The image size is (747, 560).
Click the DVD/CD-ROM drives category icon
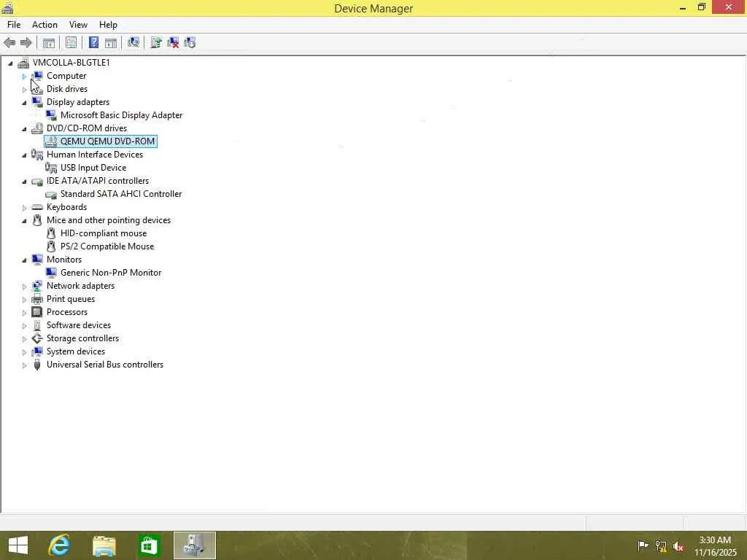(x=37, y=128)
